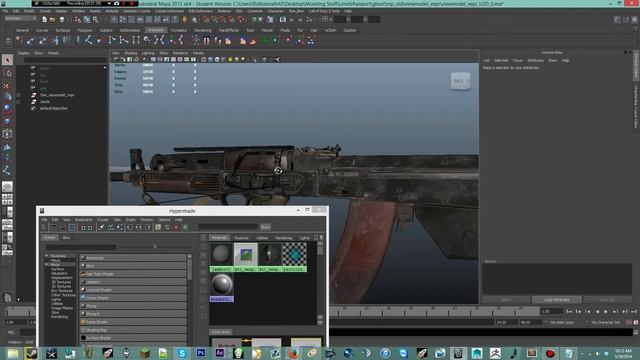Open the Bookmarks menu in Hypershade

pos(84,220)
